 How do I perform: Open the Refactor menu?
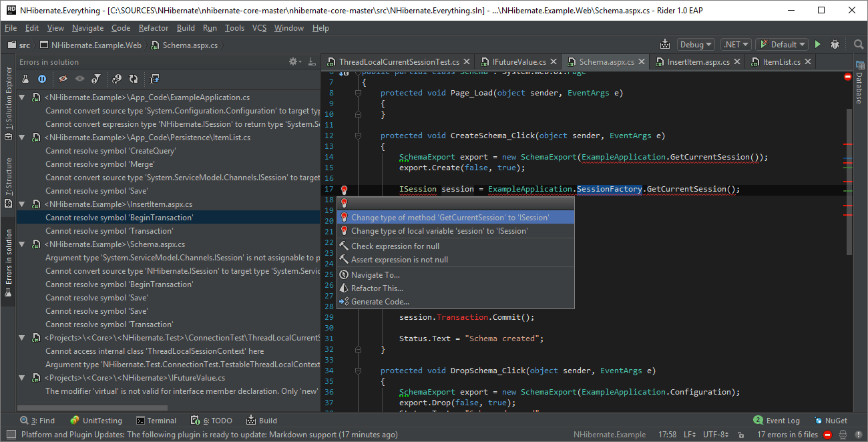(154, 28)
